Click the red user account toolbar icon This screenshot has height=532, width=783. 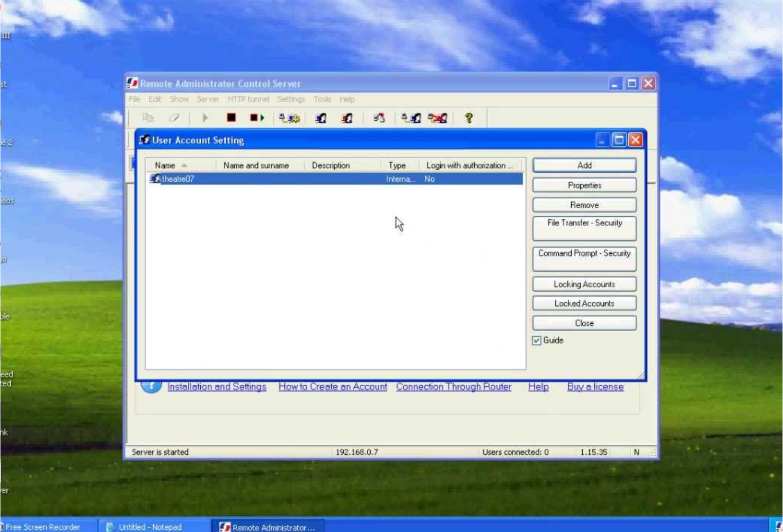click(347, 118)
